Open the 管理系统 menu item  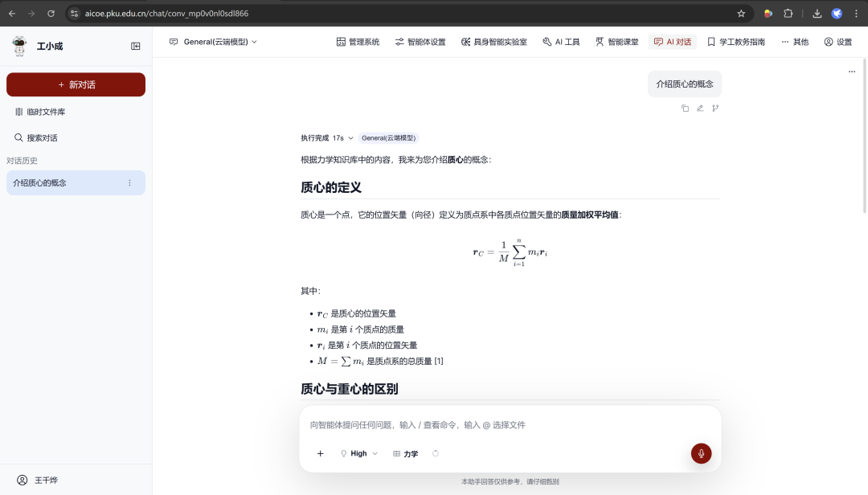click(358, 42)
